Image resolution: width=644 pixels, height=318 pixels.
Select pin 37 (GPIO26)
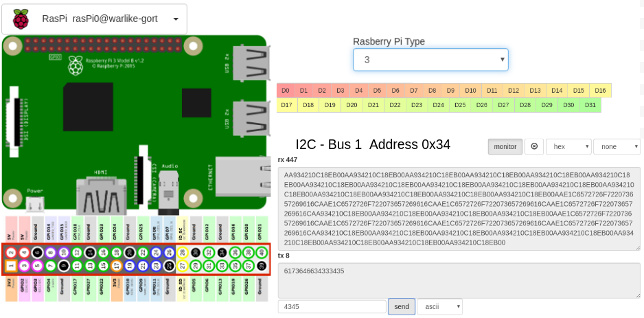pyautogui.click(x=248, y=266)
